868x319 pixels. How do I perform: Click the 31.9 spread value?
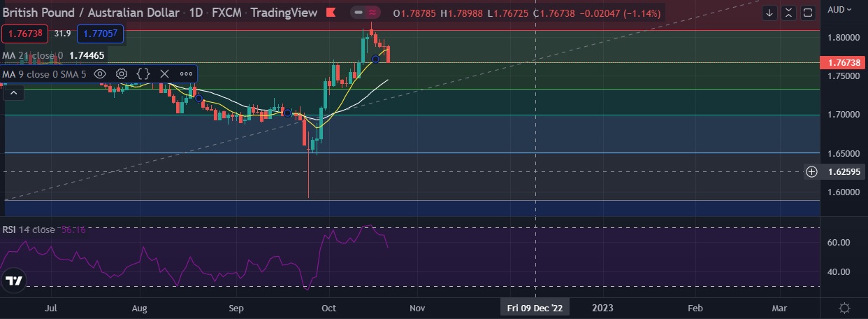pos(63,33)
